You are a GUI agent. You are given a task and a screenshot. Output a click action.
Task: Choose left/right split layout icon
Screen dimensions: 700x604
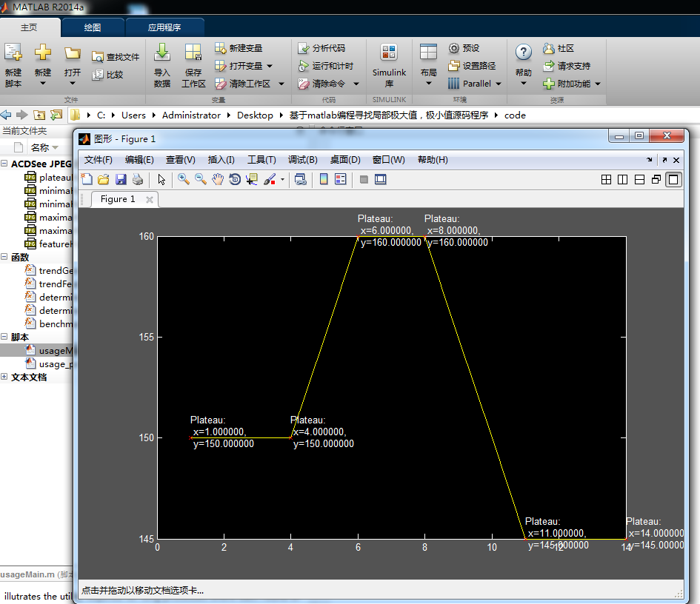(x=622, y=179)
